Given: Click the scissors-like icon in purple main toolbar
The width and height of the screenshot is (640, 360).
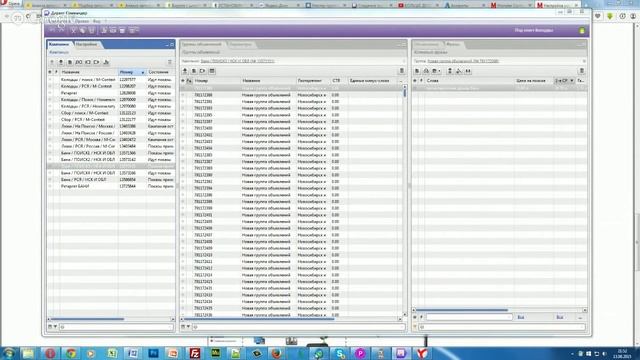Looking at the screenshot, I should (x=73, y=30).
